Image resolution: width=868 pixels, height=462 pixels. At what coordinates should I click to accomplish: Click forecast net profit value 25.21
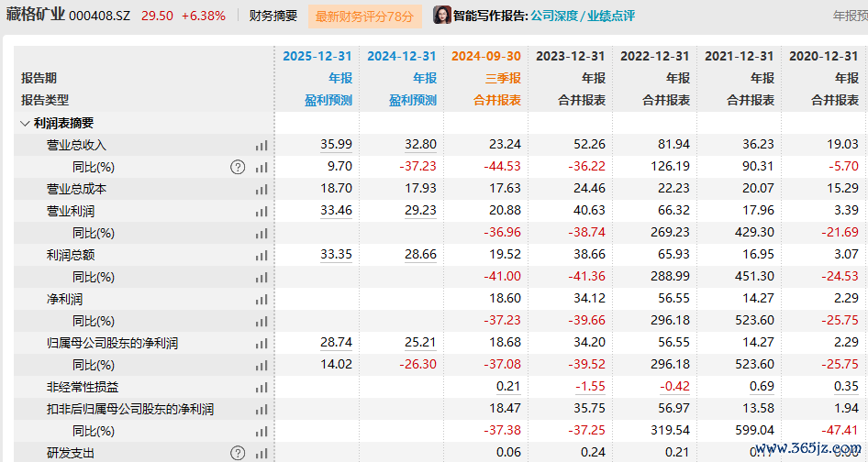(421, 343)
